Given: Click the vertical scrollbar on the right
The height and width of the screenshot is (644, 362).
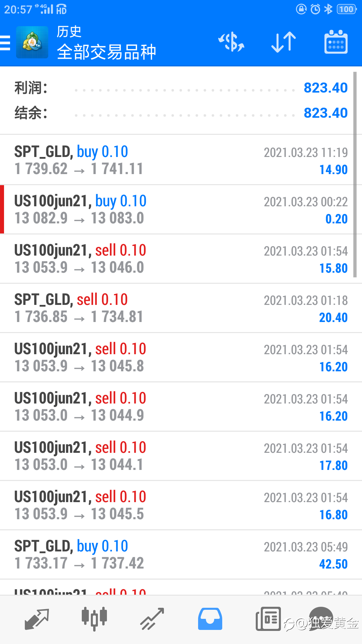Looking at the screenshot, I should 355,174.
